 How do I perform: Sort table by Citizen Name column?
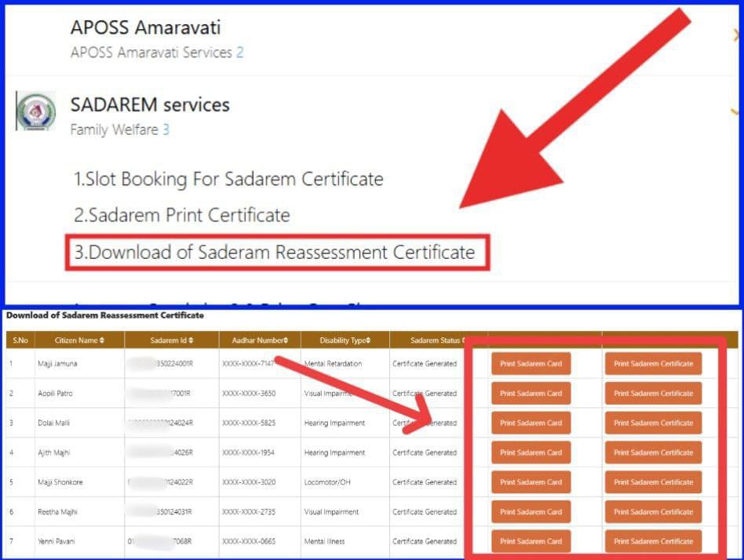point(79,340)
